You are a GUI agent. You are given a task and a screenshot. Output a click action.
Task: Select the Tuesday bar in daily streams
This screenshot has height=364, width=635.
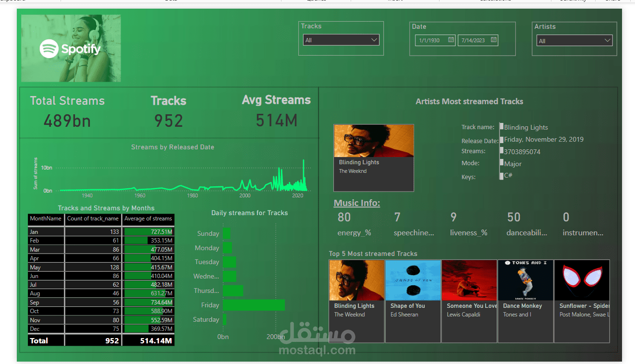[x=229, y=262]
